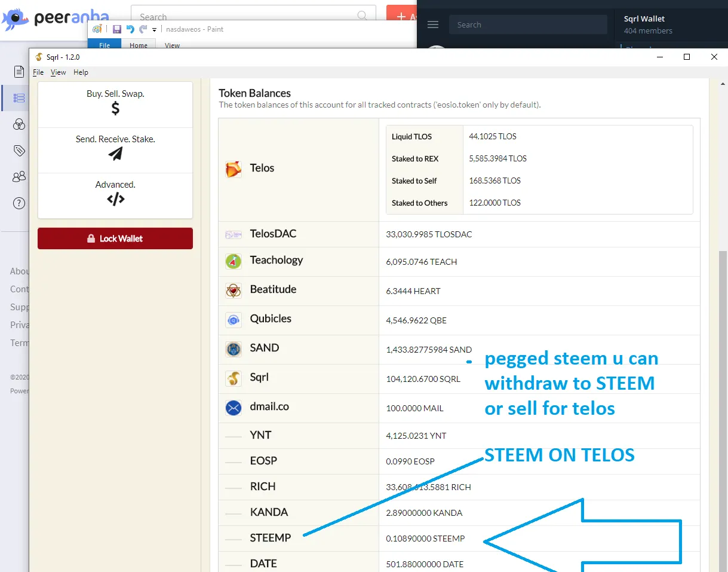Click the 100.0000 MAIL balance
Image resolution: width=728 pixels, height=572 pixels.
coord(414,409)
